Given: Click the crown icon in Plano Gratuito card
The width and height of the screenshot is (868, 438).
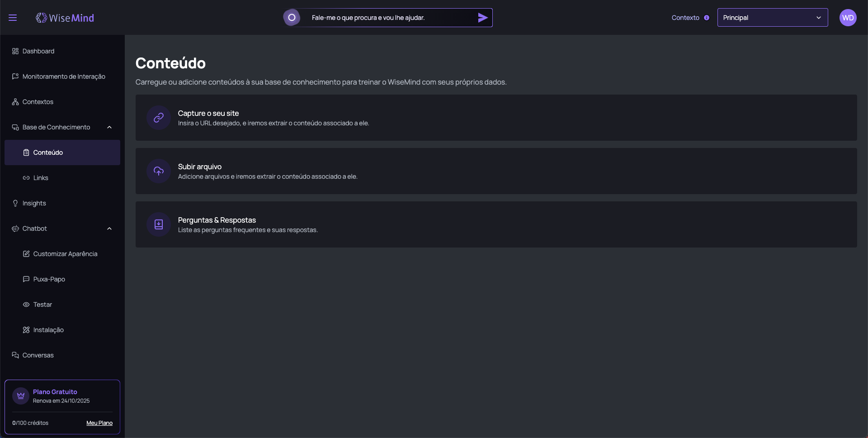Looking at the screenshot, I should tap(21, 396).
